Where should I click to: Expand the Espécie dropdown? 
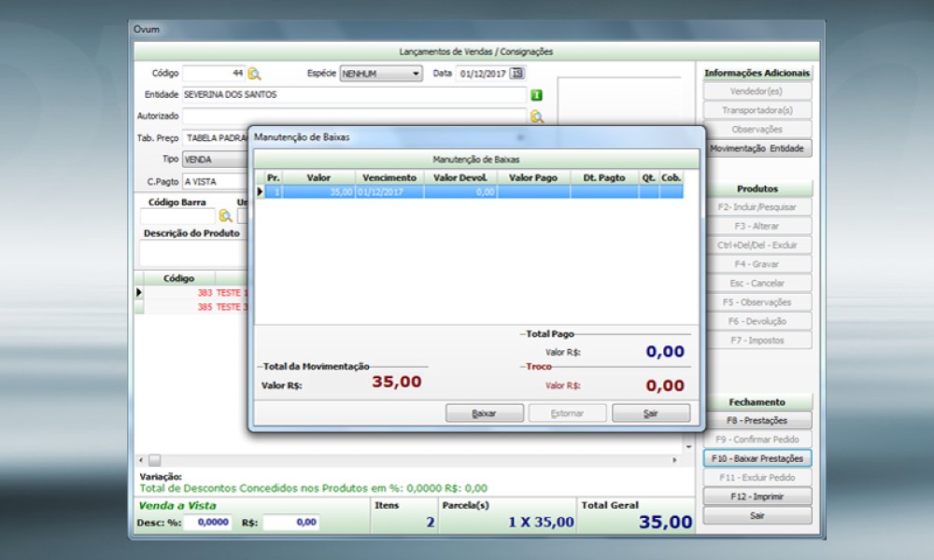pos(416,74)
